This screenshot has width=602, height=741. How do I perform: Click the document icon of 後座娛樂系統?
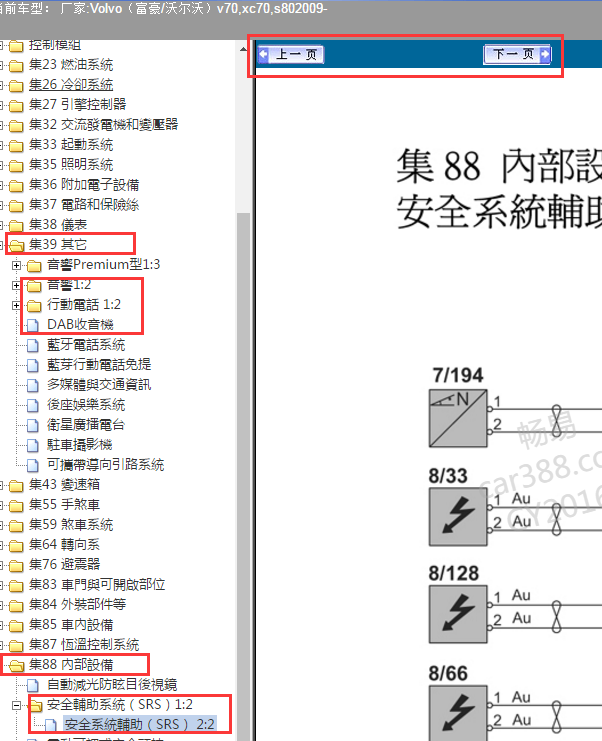(33, 406)
